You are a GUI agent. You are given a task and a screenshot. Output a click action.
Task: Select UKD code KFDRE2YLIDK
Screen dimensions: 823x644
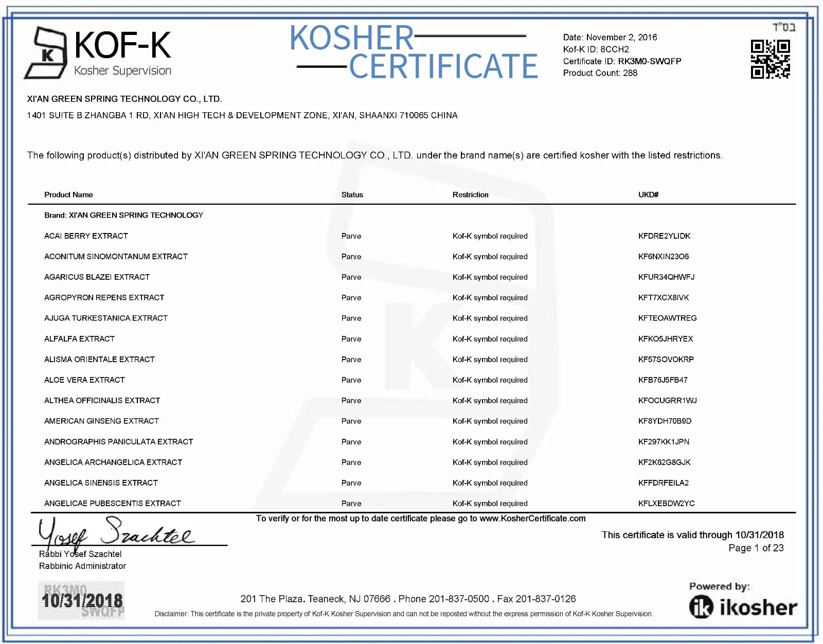pos(664,236)
